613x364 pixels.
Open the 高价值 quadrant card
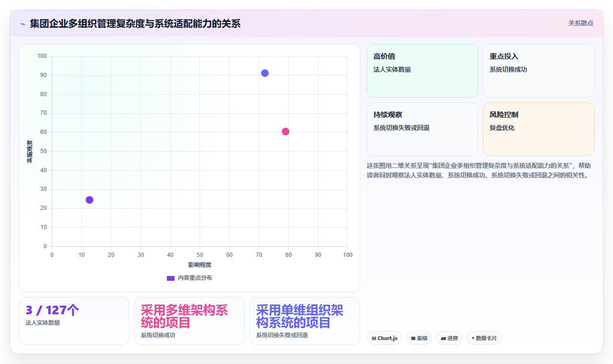point(422,71)
